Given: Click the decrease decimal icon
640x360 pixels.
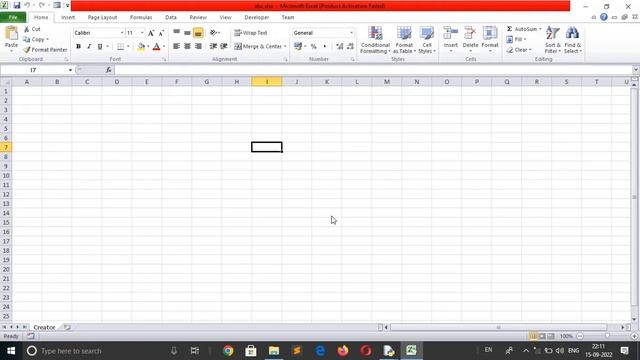Looking at the screenshot, I should point(350,47).
